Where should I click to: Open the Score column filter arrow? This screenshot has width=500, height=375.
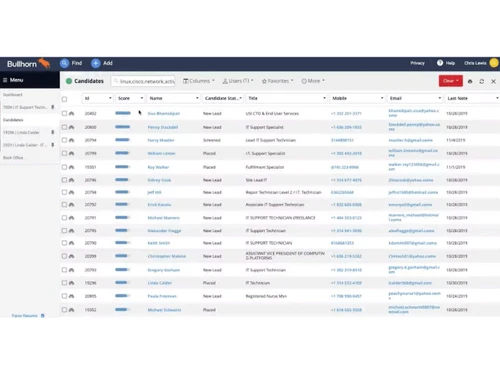(142, 98)
